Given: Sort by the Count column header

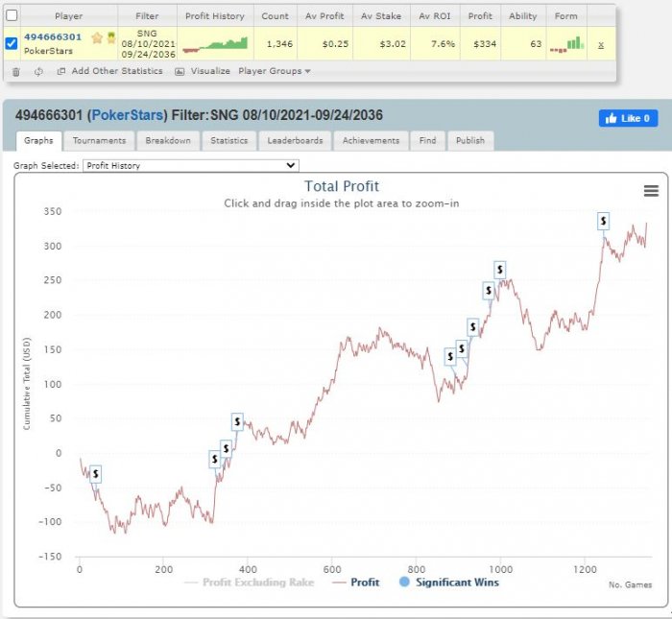Looking at the screenshot, I should [x=275, y=16].
